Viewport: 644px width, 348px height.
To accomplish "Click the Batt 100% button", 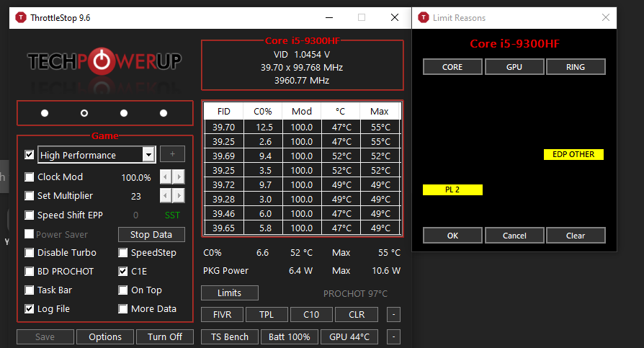I will 290,337.
